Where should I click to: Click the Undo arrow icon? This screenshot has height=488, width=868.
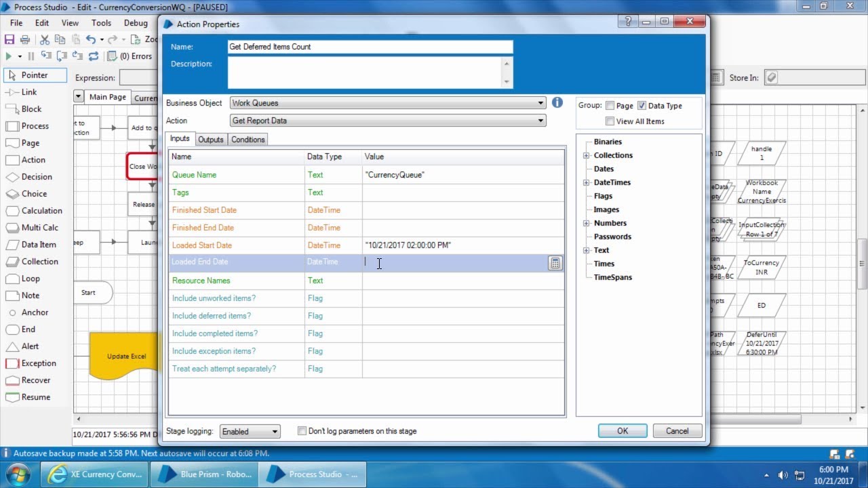coord(90,40)
